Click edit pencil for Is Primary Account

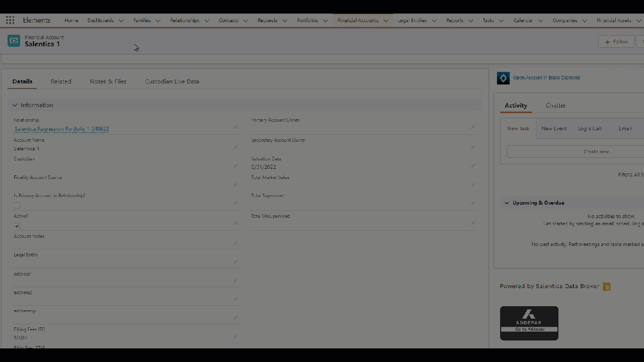click(x=235, y=203)
